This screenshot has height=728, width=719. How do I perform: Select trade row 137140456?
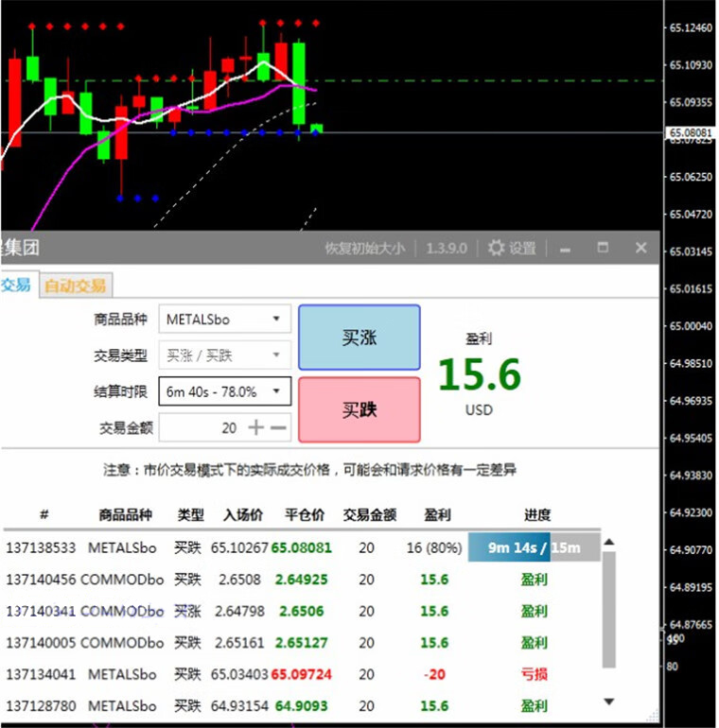click(x=302, y=580)
